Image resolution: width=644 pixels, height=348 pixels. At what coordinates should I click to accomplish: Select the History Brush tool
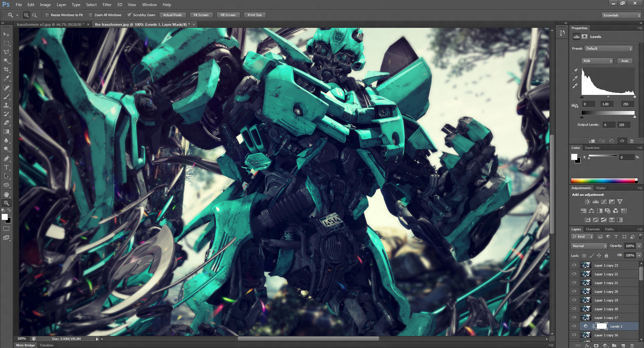pos(6,114)
